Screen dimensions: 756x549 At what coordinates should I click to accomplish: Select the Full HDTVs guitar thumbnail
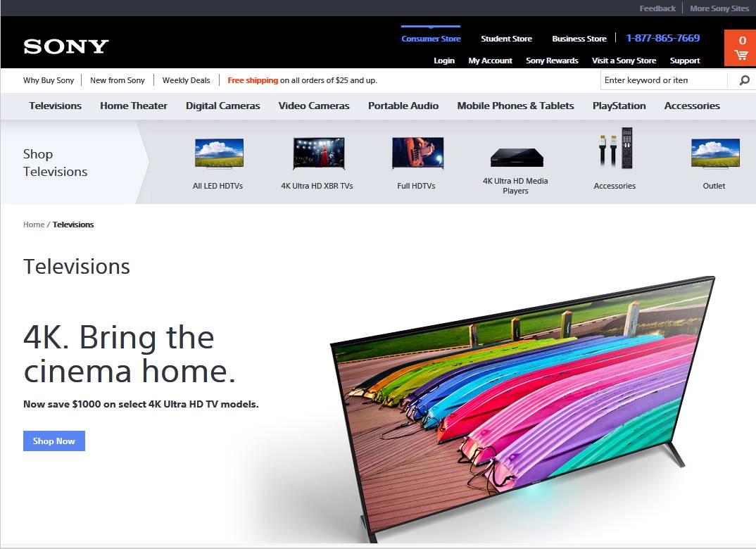tap(417, 153)
